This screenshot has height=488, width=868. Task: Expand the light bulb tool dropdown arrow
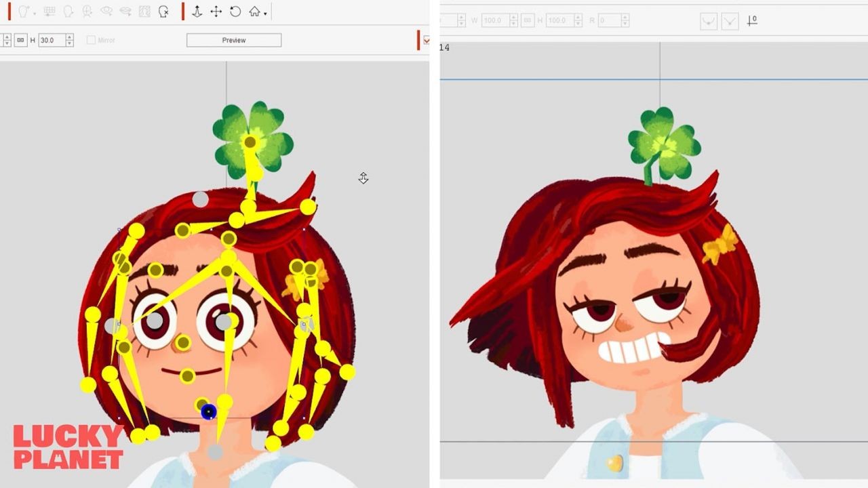[34, 13]
